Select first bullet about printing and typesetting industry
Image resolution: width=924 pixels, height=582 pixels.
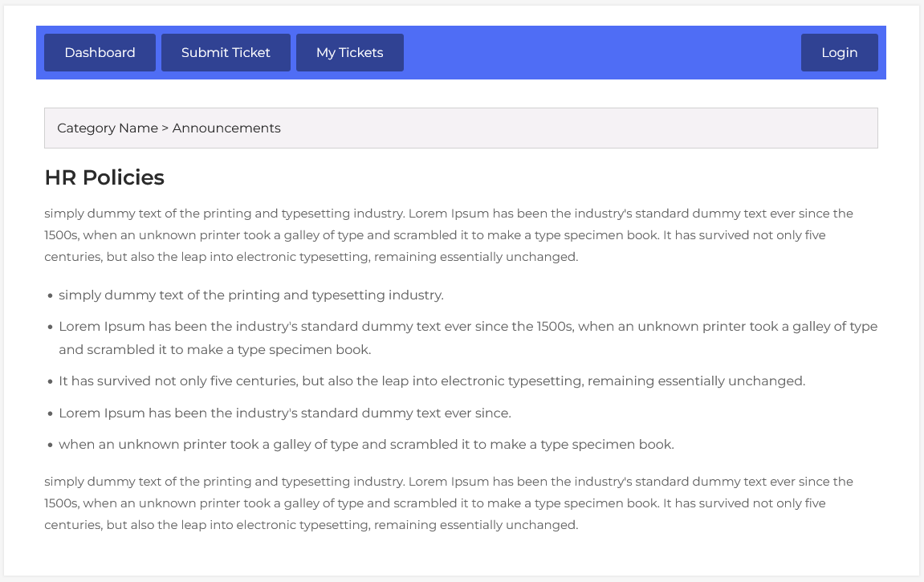[x=250, y=295]
